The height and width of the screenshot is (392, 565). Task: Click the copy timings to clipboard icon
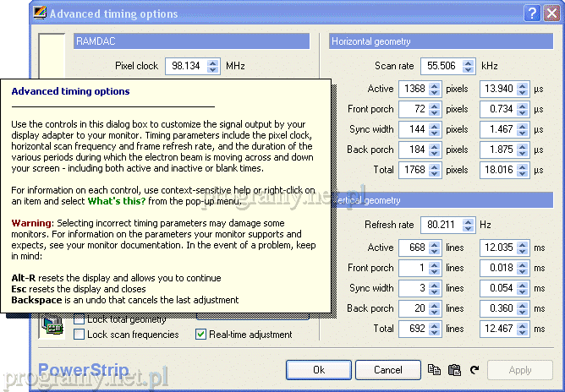coord(435,370)
